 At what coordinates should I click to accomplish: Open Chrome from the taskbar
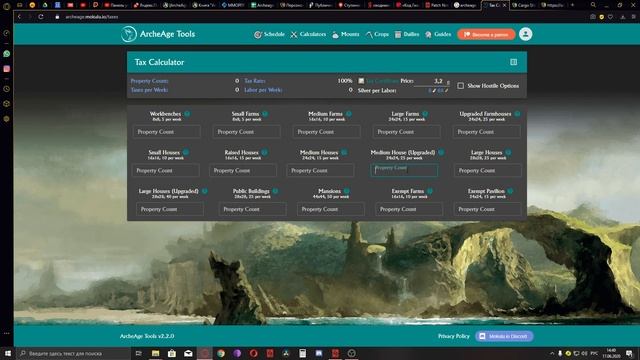point(221,353)
